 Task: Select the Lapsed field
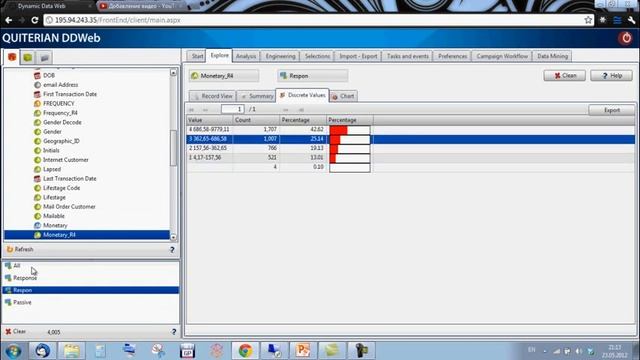(x=52, y=169)
